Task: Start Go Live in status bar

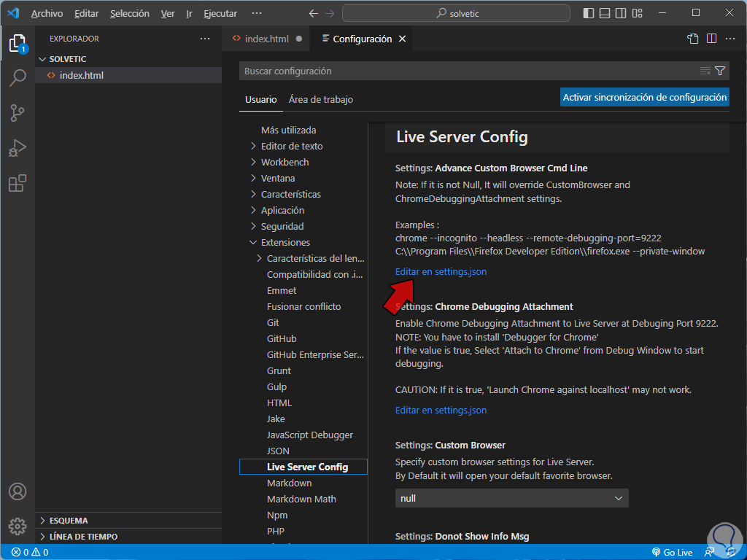Action: [x=673, y=552]
